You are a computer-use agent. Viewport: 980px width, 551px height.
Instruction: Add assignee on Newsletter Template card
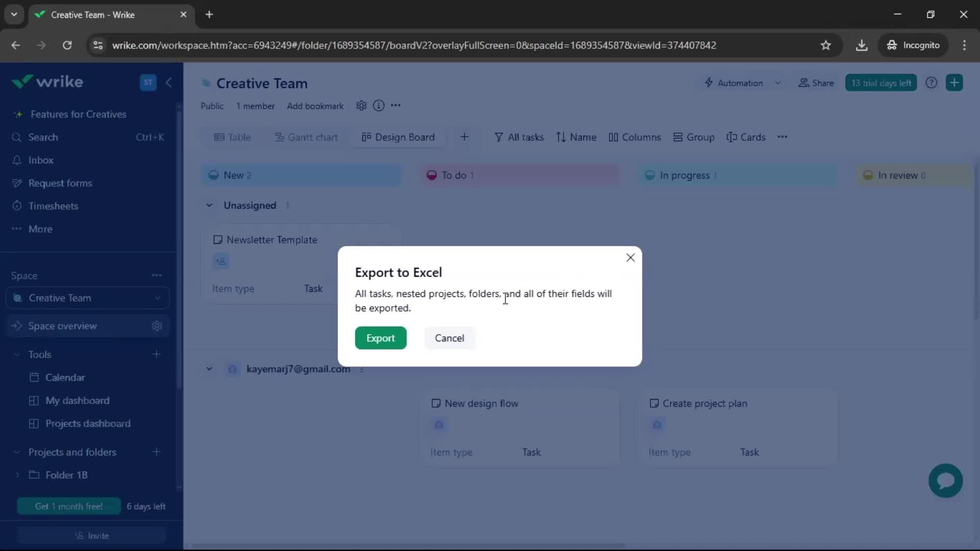point(221,261)
